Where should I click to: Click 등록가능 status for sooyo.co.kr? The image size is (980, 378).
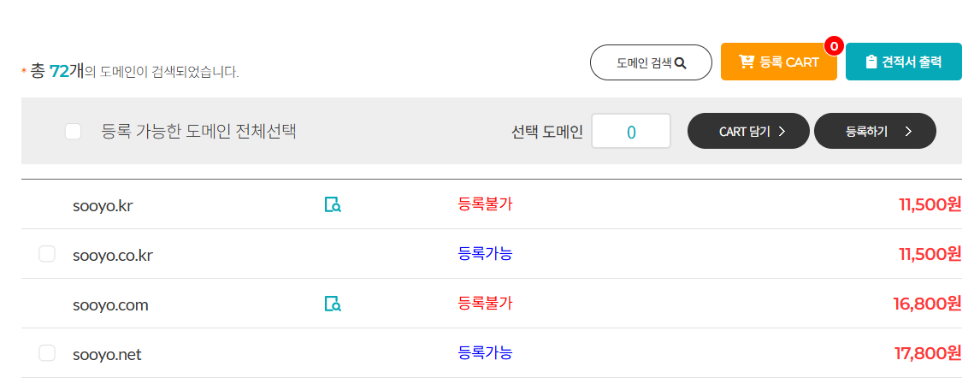[x=485, y=253]
